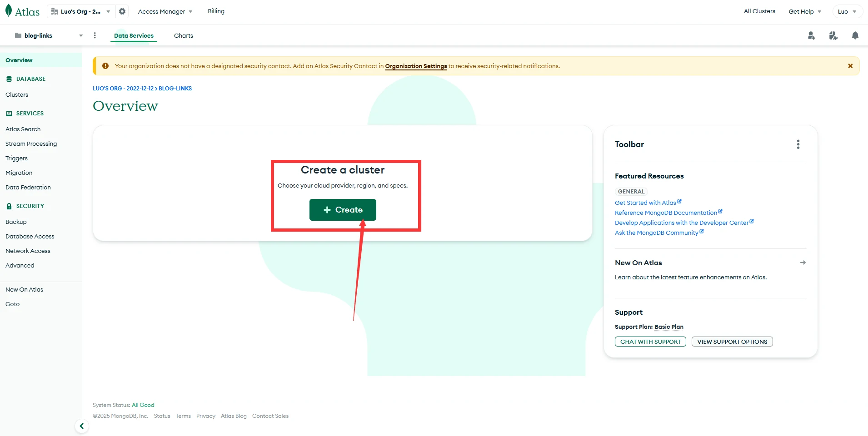Open Toolbar panel kebab menu
Screen dimensions: 868x436
(798, 144)
